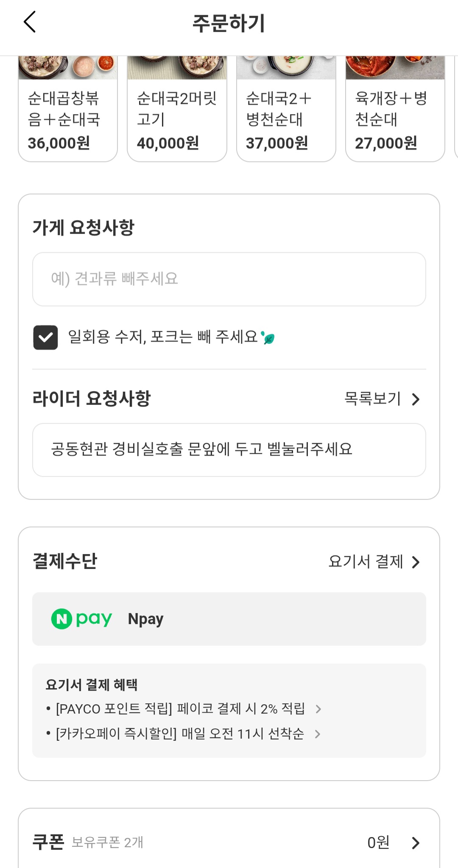The height and width of the screenshot is (868, 458).
Task: Edit the 라이더 요청사항 text field
Action: click(229, 450)
